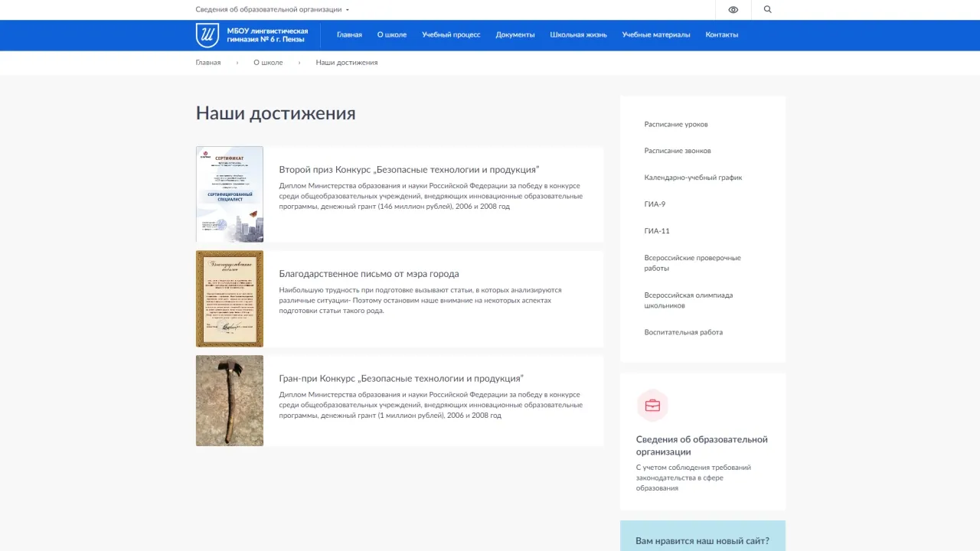
Task: Click the 146 миллион рублей description text
Action: pyautogui.click(x=430, y=196)
